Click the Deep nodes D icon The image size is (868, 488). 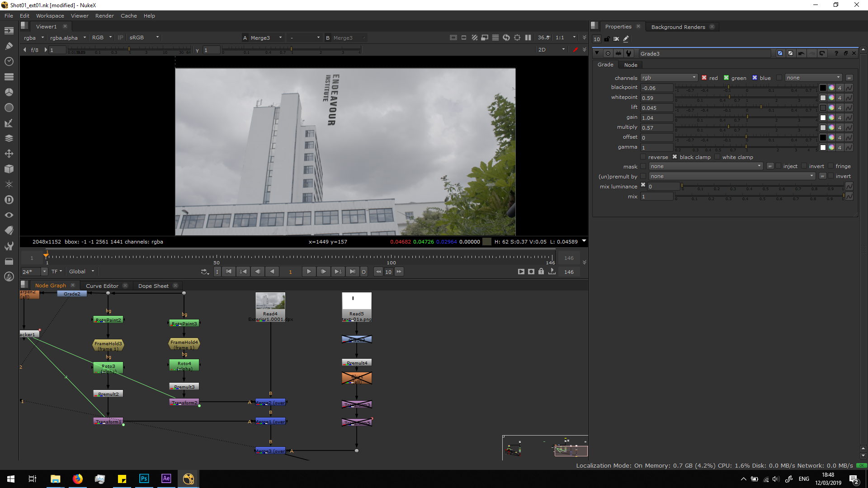point(9,200)
